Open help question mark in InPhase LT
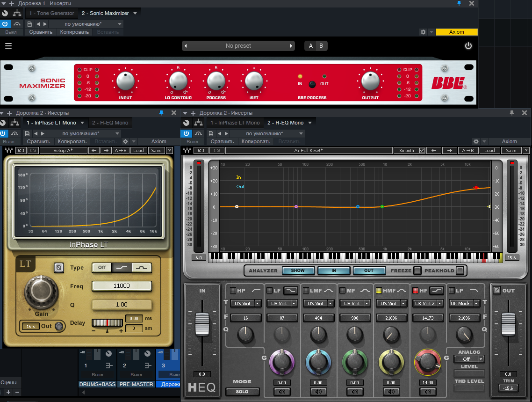 coord(170,150)
